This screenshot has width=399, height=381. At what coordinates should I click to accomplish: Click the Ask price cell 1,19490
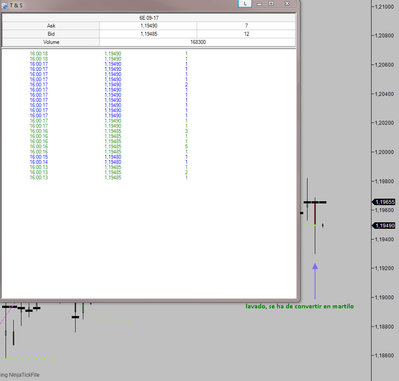point(148,26)
